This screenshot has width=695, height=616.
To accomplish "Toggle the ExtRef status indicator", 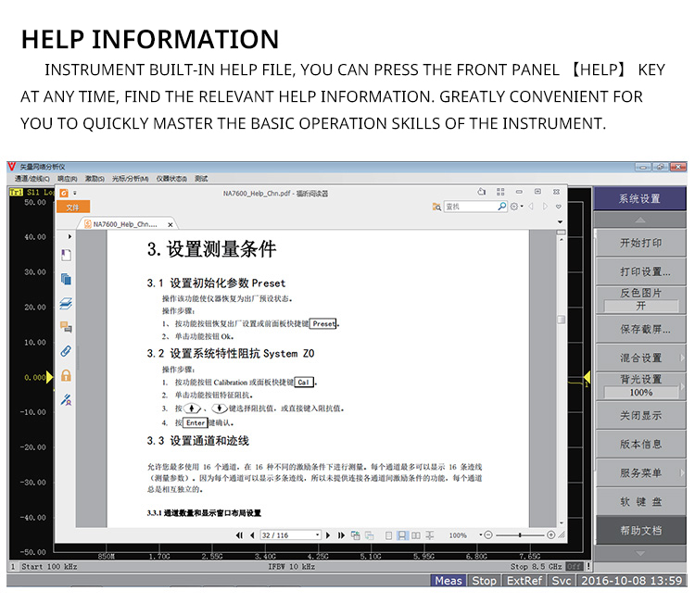I will 524,581.
